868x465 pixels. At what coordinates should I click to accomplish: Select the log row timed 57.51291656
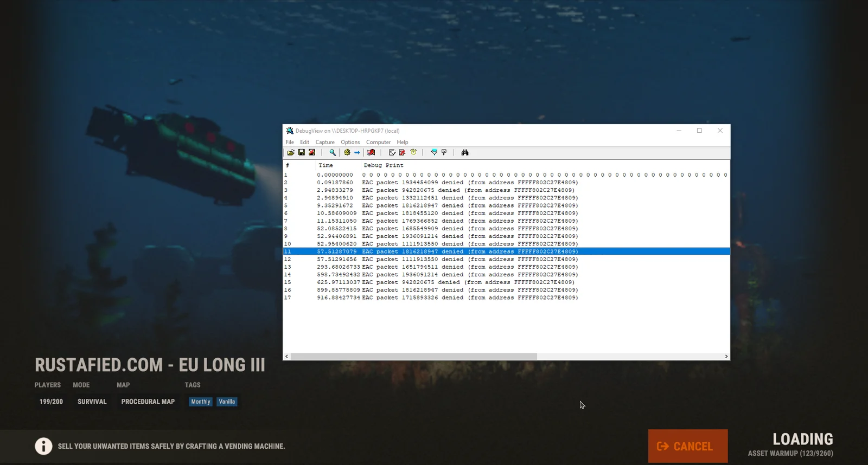(x=507, y=259)
